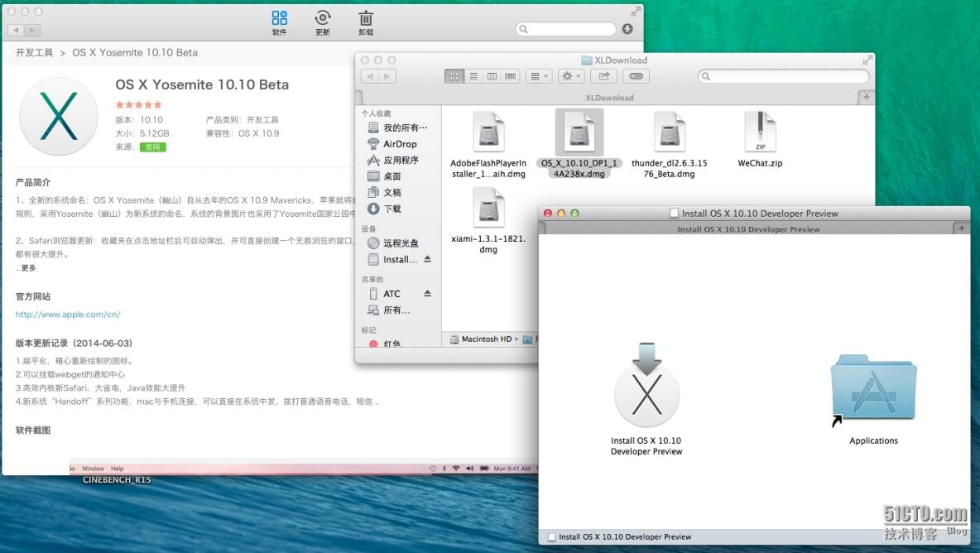Viewport: 980px width, 553px height.
Task: Open the arrange-by dropdown in Finder toolbar
Action: (538, 75)
